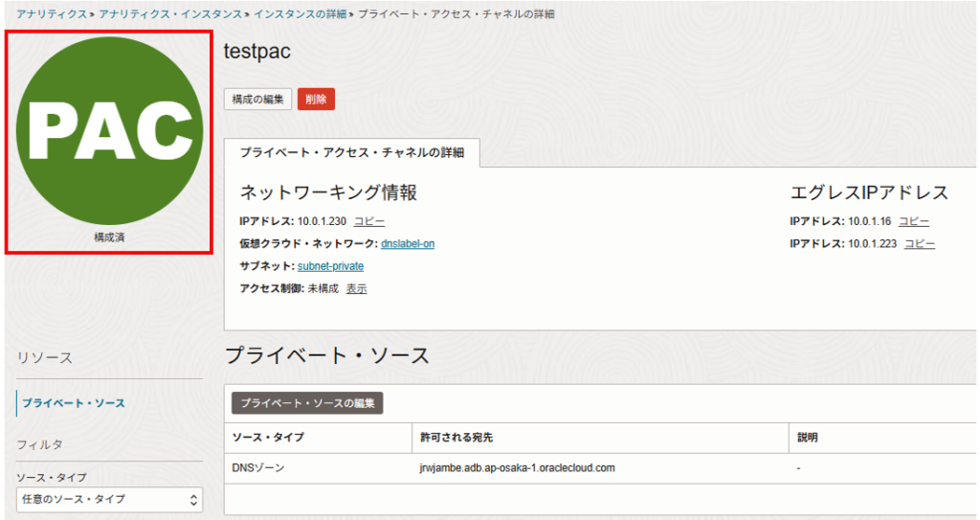980x520 pixels.
Task: Copy egress IP address 10.0.1.16
Action: pos(913,221)
